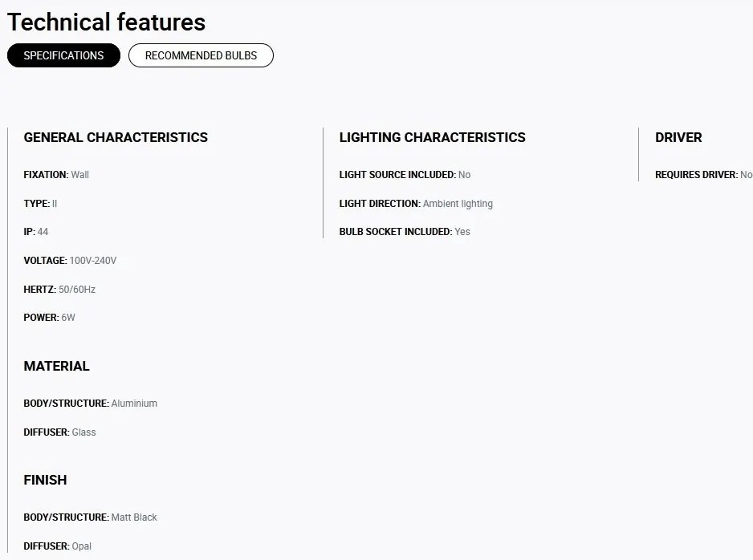Click the Light Source Included: No row
This screenshot has height=560, width=753.
click(x=405, y=175)
